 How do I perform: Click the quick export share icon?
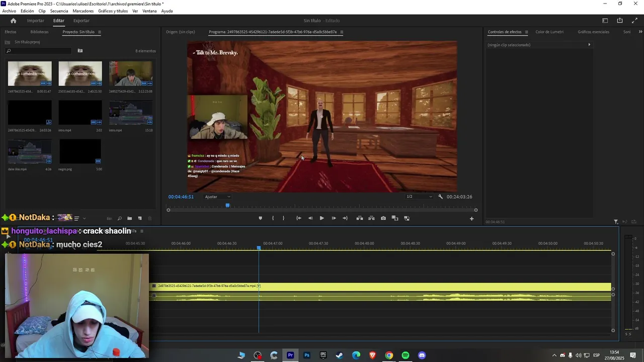click(620, 21)
